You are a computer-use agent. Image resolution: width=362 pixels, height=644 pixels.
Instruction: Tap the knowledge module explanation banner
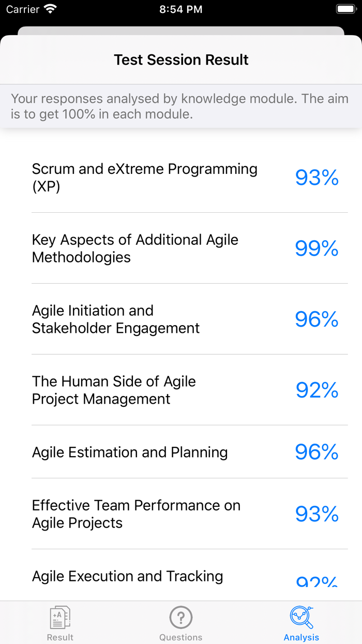181,106
